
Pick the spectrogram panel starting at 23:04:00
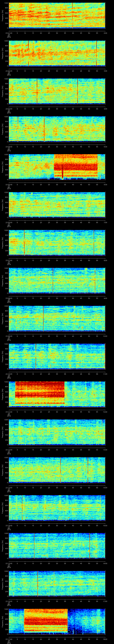57,129
